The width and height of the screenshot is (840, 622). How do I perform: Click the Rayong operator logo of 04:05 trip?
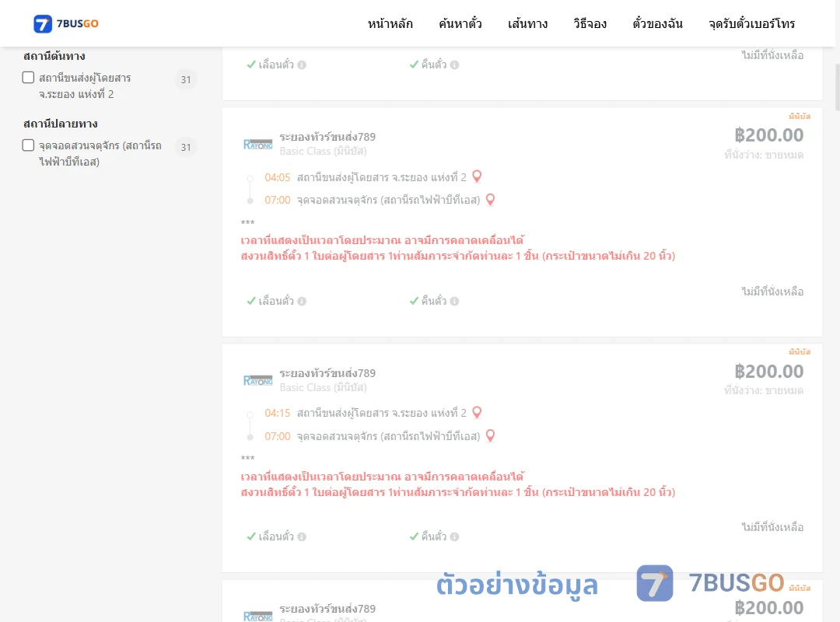point(257,144)
